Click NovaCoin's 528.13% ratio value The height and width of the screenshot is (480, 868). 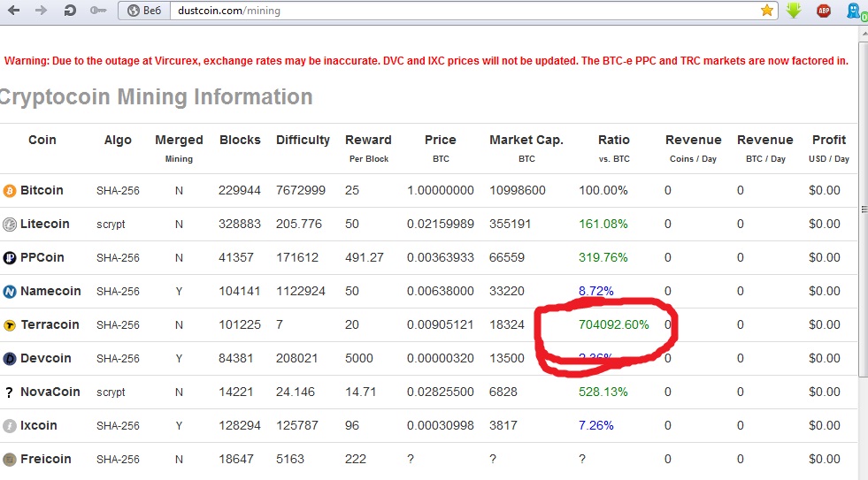(x=603, y=392)
